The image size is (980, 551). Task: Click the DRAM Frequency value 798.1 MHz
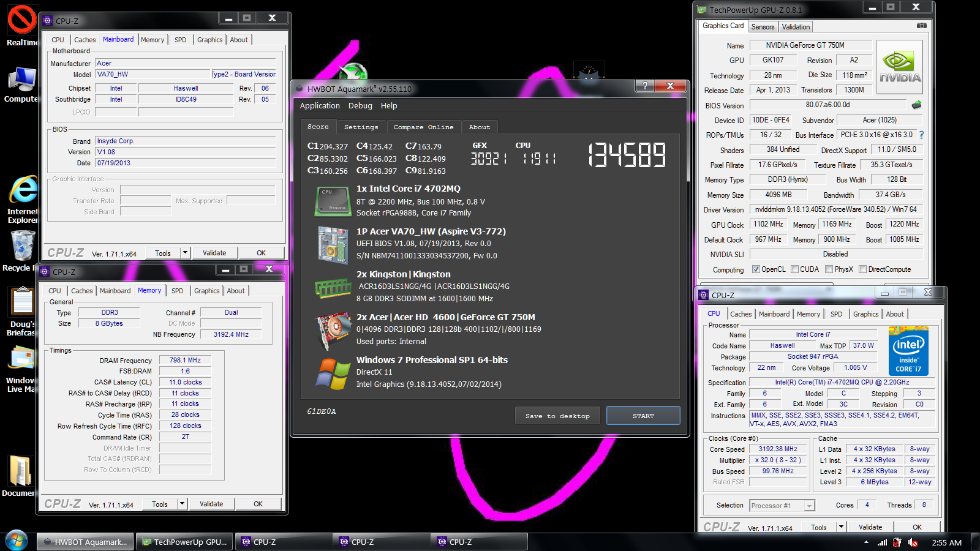pyautogui.click(x=185, y=360)
